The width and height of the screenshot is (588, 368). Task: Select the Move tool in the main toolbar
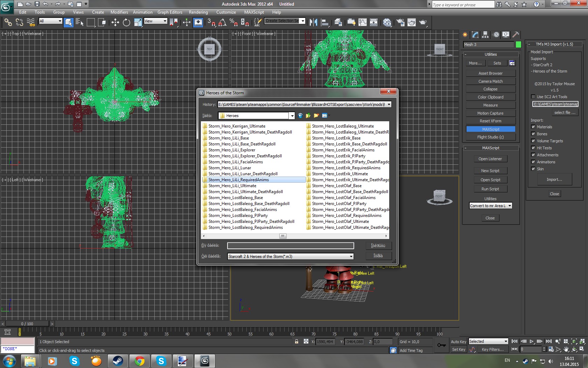115,23
